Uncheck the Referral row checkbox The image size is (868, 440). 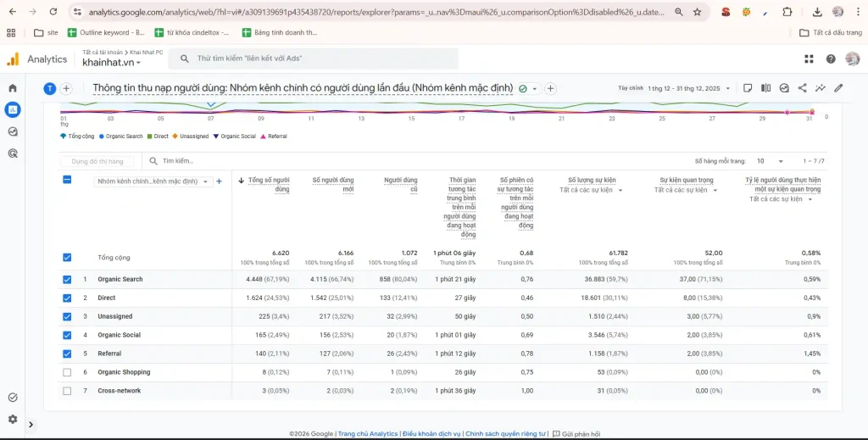[67, 354]
